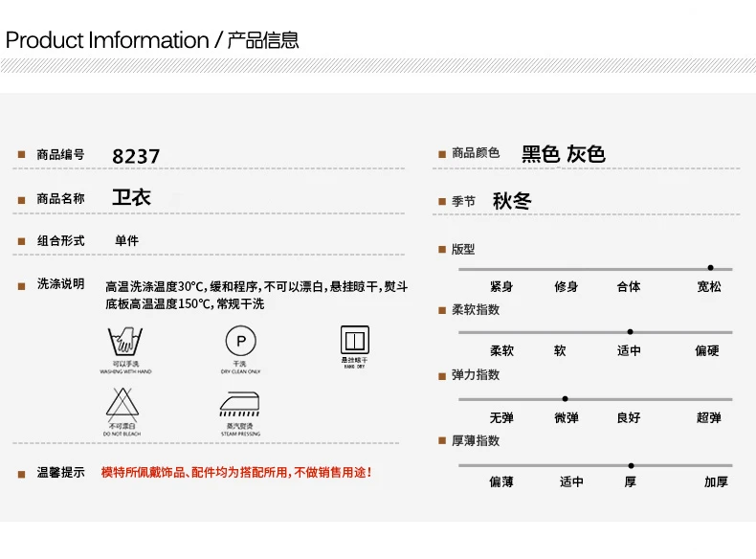Click 适中 under softness index

[629, 350]
